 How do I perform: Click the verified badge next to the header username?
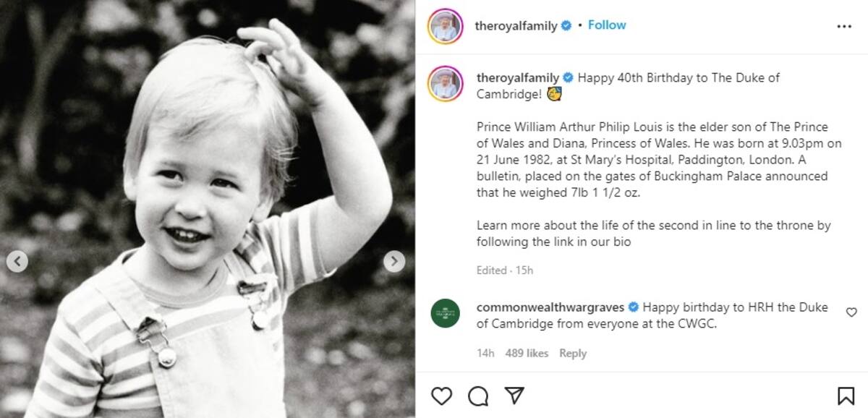(x=567, y=26)
